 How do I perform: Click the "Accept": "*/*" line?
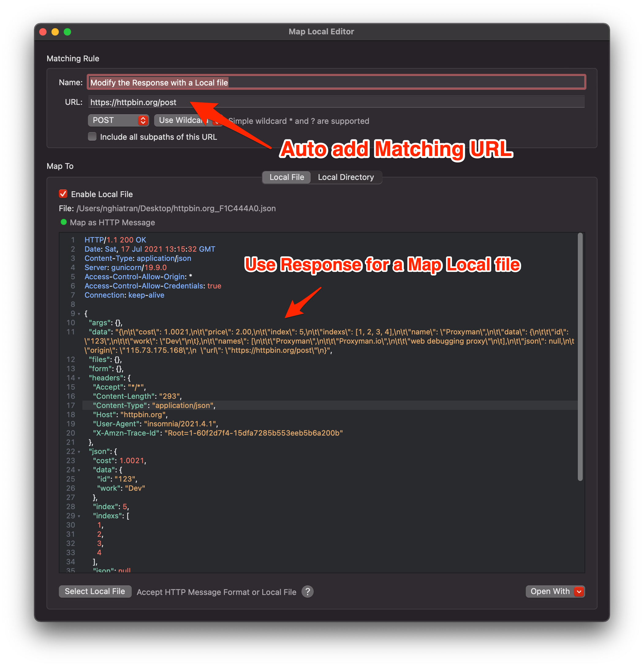pos(119,387)
